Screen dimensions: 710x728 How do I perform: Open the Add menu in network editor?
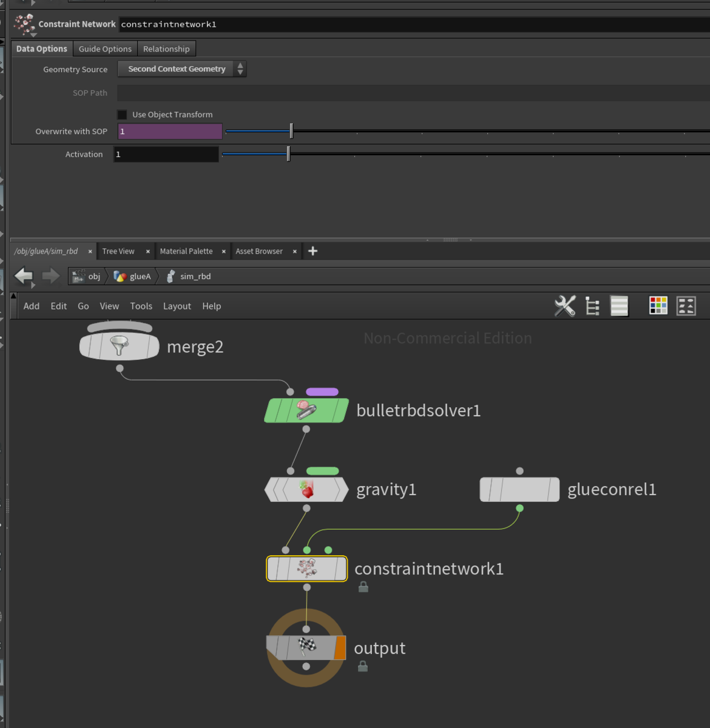coord(32,306)
